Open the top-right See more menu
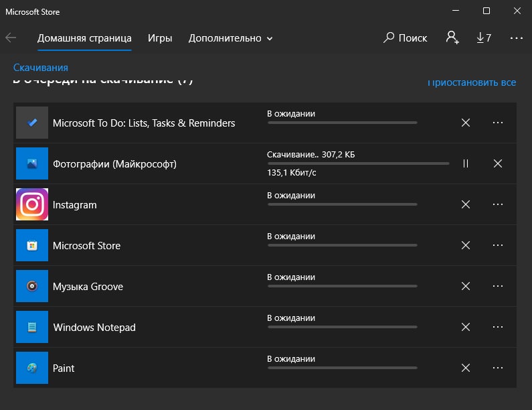532x410 pixels. pos(517,38)
